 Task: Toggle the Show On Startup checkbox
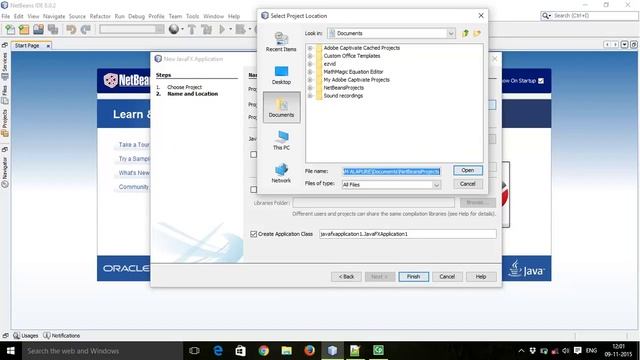(541, 81)
